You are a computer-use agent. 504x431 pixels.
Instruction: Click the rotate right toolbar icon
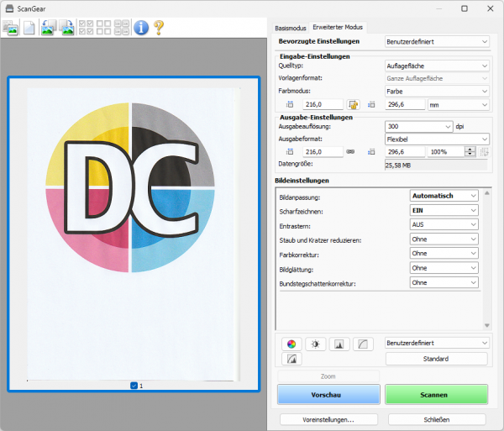click(x=66, y=28)
